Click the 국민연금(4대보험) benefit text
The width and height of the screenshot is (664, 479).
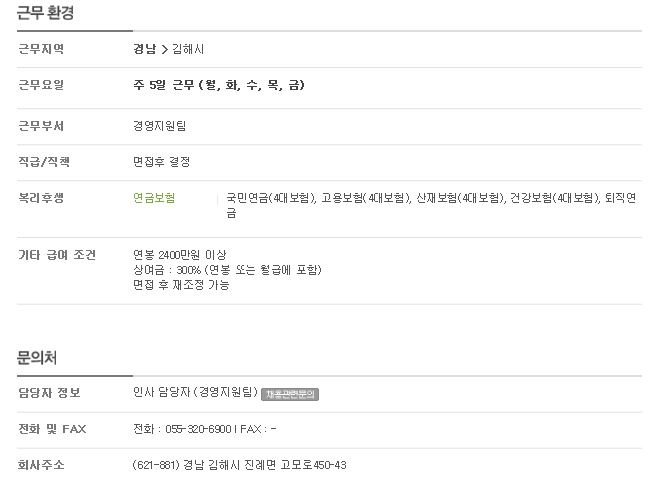click(271, 198)
